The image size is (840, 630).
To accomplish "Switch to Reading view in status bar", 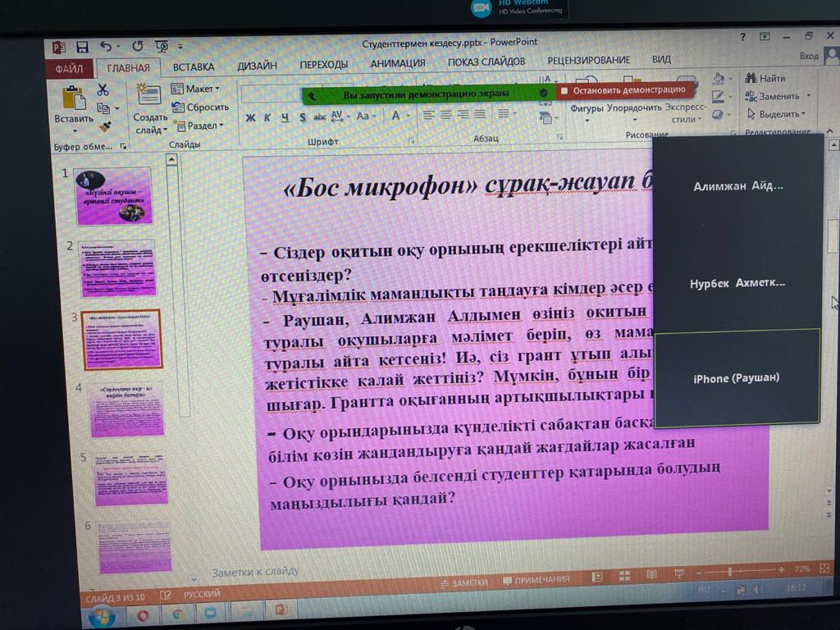I will [x=651, y=574].
